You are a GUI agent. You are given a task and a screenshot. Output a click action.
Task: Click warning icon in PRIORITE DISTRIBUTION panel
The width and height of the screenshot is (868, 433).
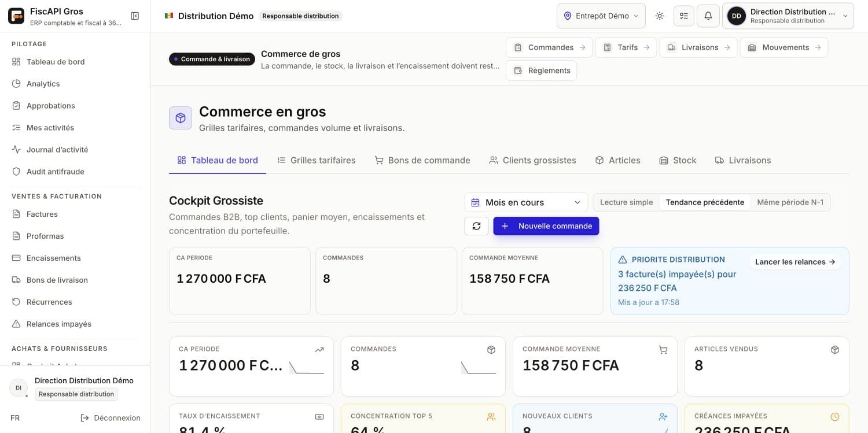click(x=623, y=260)
